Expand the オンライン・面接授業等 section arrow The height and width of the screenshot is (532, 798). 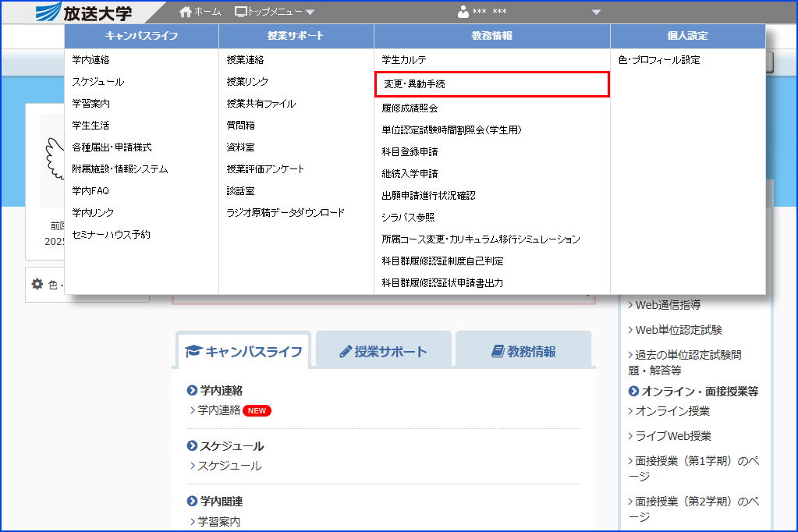(633, 392)
